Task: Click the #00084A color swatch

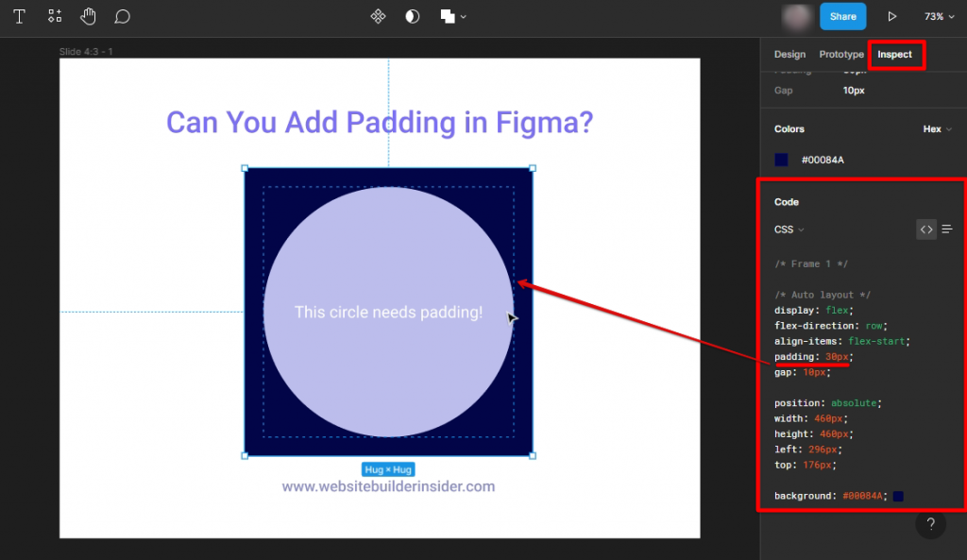Action: click(781, 159)
